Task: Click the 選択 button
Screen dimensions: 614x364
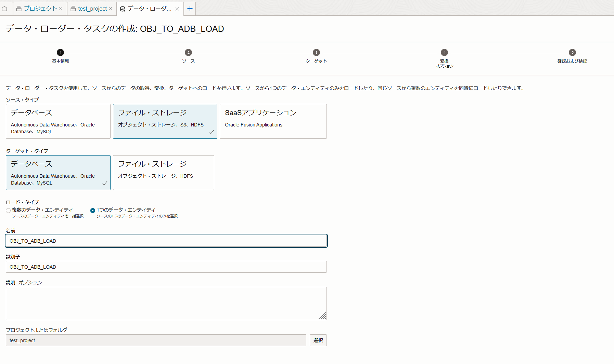Action: tap(318, 340)
